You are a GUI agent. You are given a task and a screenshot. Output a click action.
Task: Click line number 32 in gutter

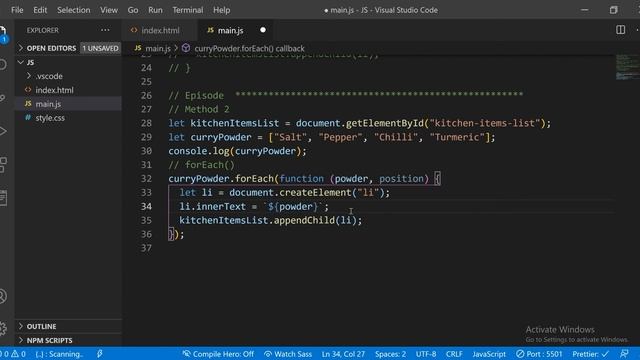click(x=146, y=179)
